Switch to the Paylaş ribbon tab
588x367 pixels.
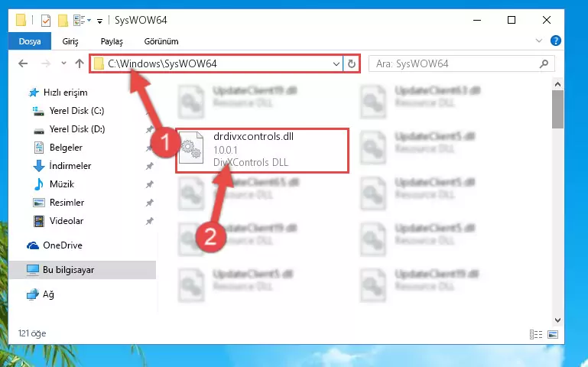[x=112, y=41]
